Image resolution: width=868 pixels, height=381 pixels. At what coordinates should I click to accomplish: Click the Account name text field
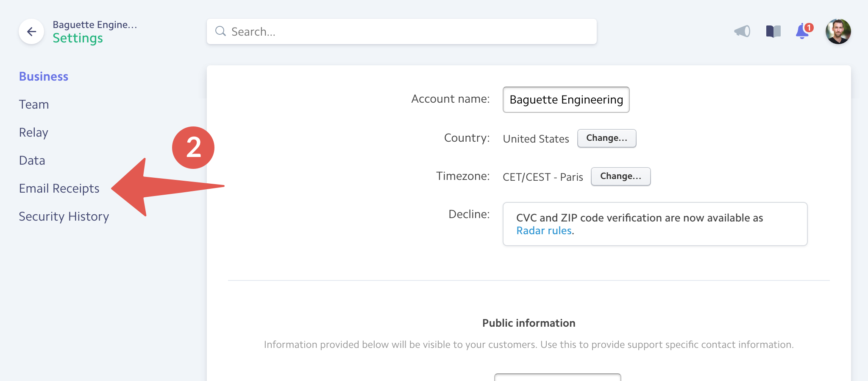click(x=566, y=100)
